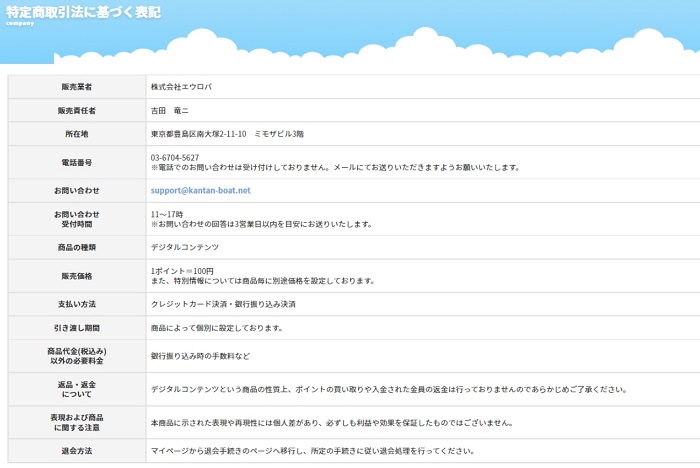Click the company name 株式会社エウロパ
Image resolution: width=700 pixels, height=468 pixels.
click(181, 87)
